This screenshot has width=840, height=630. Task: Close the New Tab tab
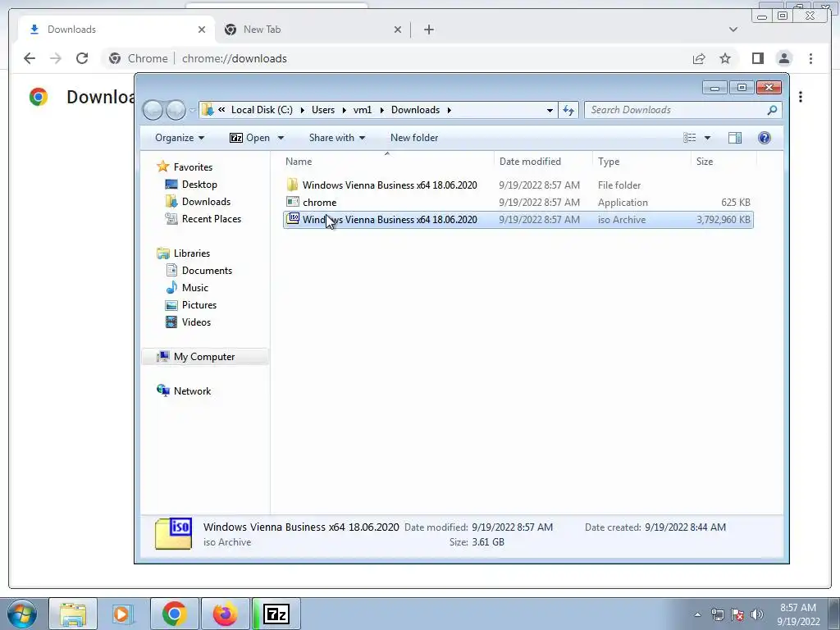[398, 30]
